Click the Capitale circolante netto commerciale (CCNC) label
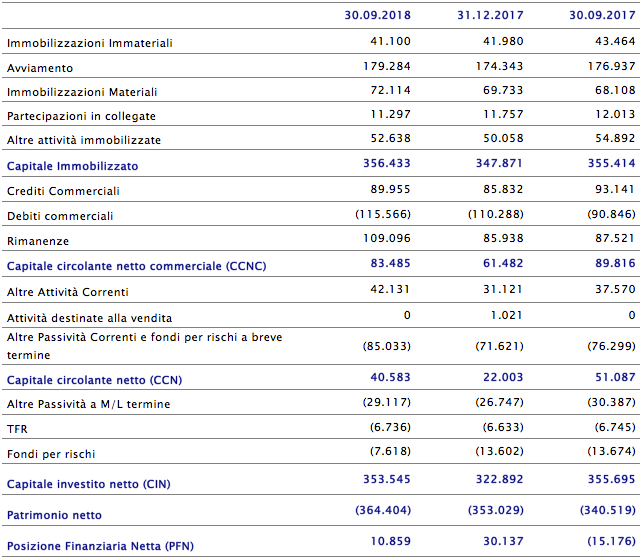Screen dimensions: 643x559 (137, 266)
